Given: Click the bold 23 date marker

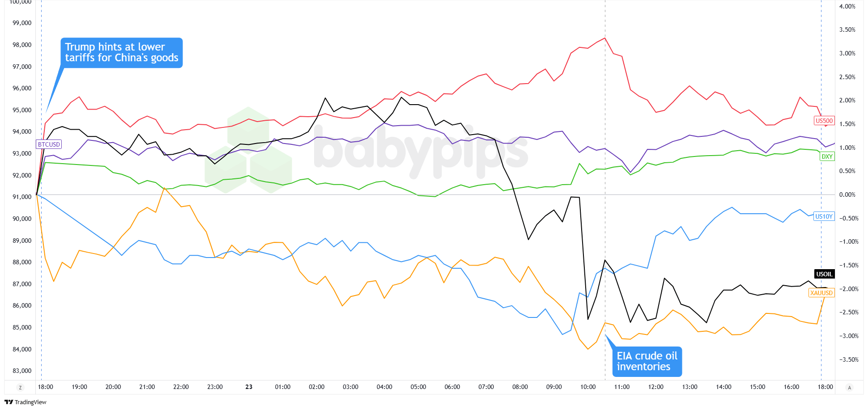Looking at the screenshot, I should (249, 387).
